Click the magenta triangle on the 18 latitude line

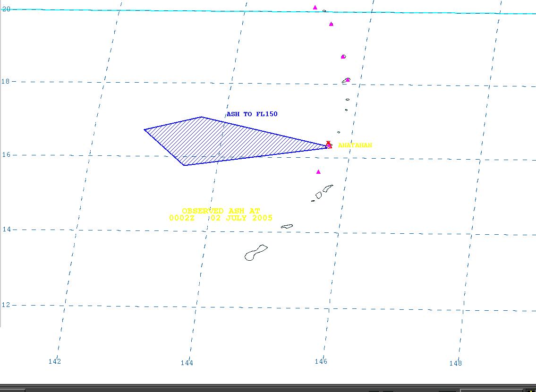348,80
